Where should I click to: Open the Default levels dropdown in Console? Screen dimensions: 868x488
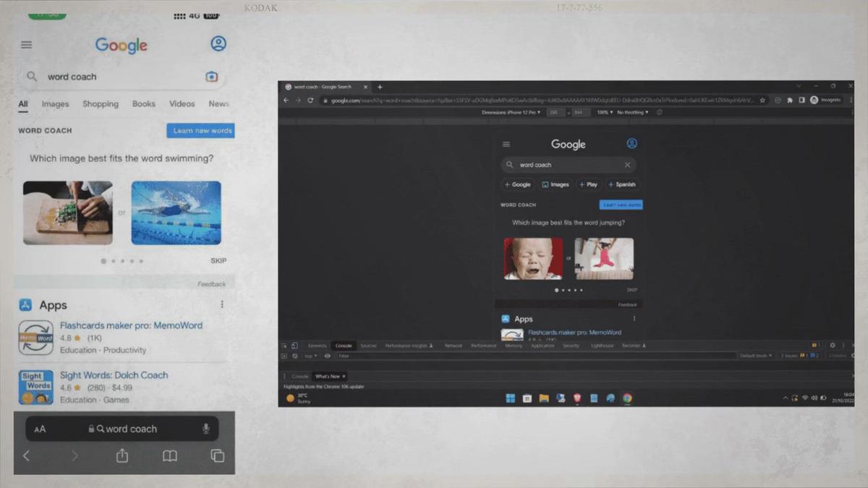point(757,356)
